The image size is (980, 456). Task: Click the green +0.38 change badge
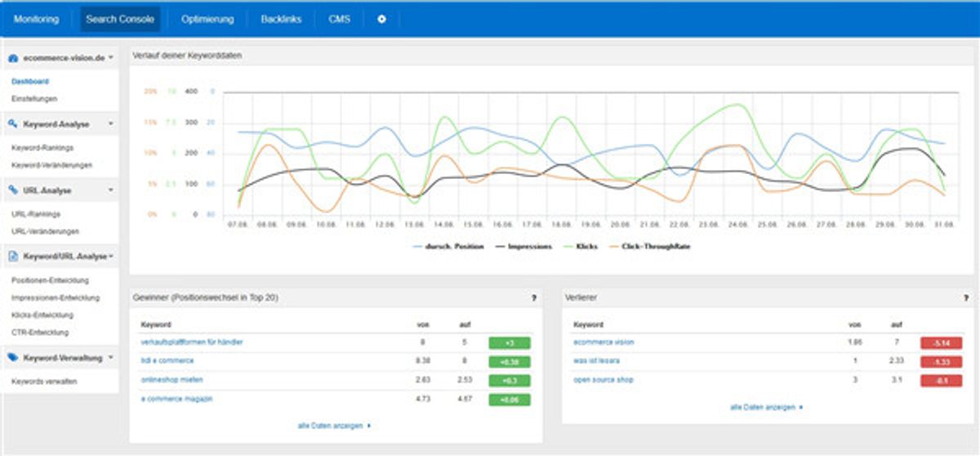click(x=509, y=361)
